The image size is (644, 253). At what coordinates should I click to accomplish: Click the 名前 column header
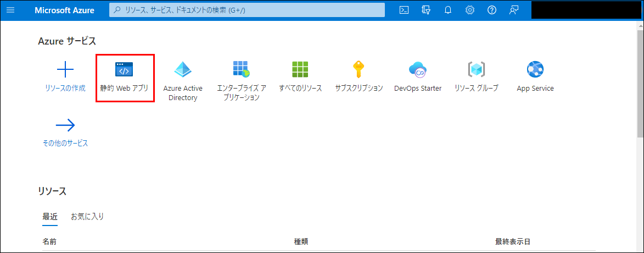[x=49, y=241]
